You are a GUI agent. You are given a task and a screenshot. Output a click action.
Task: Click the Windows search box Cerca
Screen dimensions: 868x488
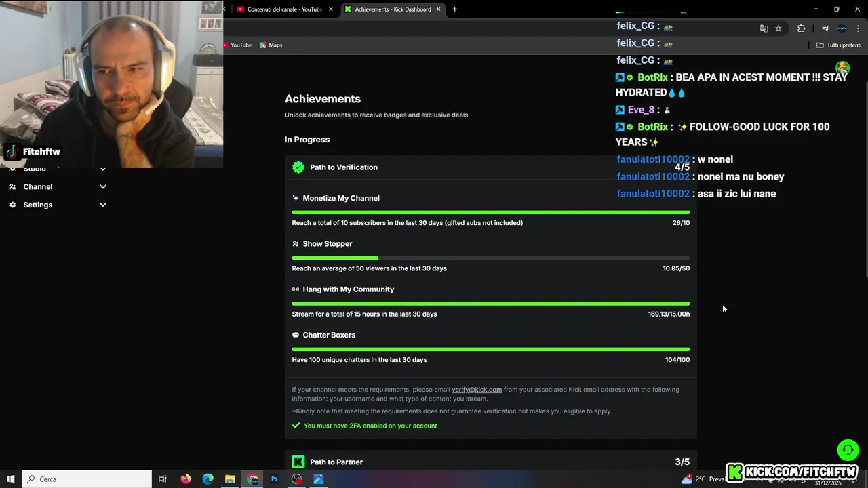coord(87,479)
